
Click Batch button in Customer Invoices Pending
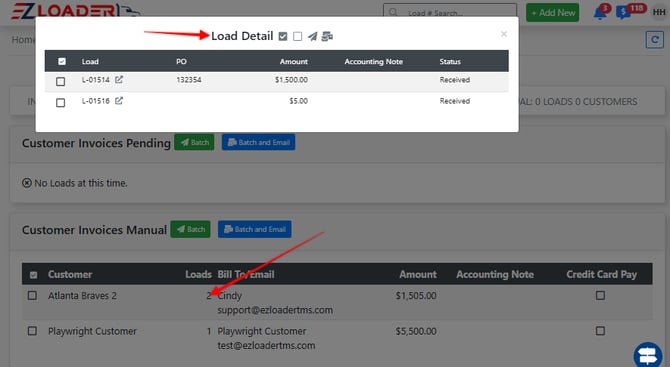click(x=194, y=142)
